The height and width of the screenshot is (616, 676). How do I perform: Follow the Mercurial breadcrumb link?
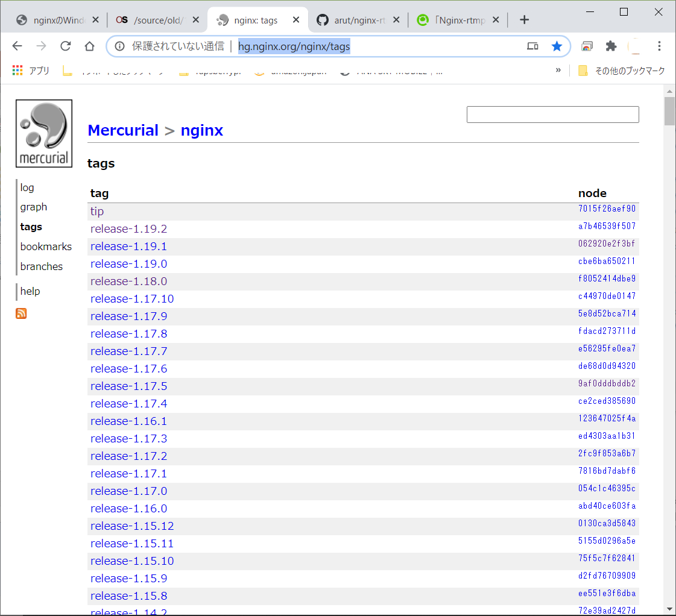123,131
